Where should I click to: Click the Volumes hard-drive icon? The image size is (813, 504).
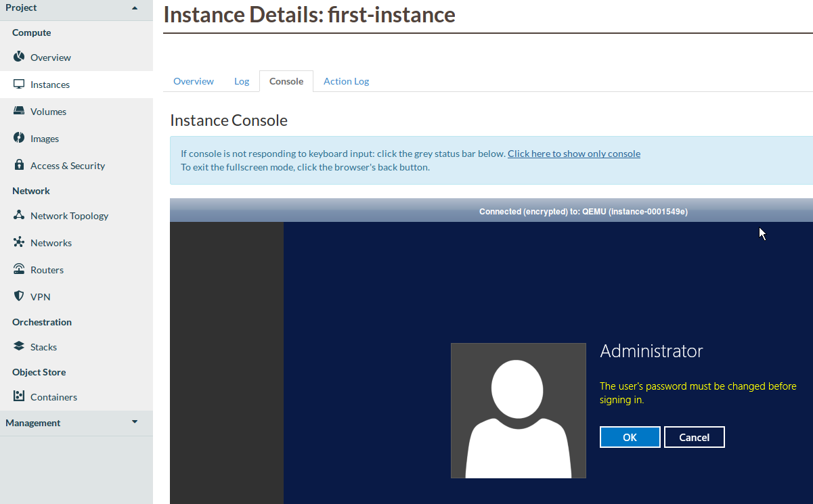tap(18, 111)
